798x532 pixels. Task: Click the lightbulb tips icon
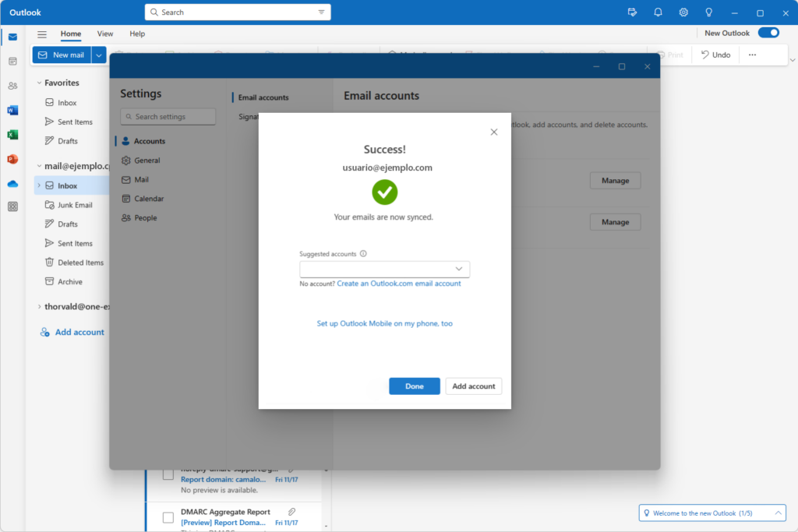point(708,12)
